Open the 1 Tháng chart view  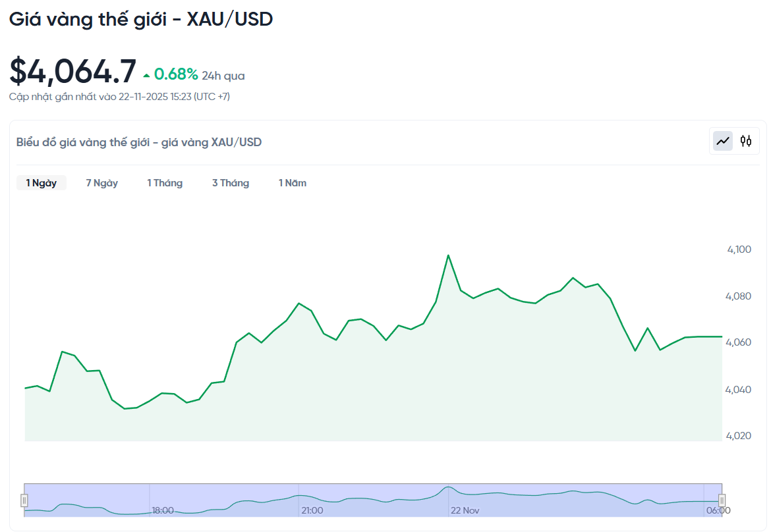coord(165,182)
